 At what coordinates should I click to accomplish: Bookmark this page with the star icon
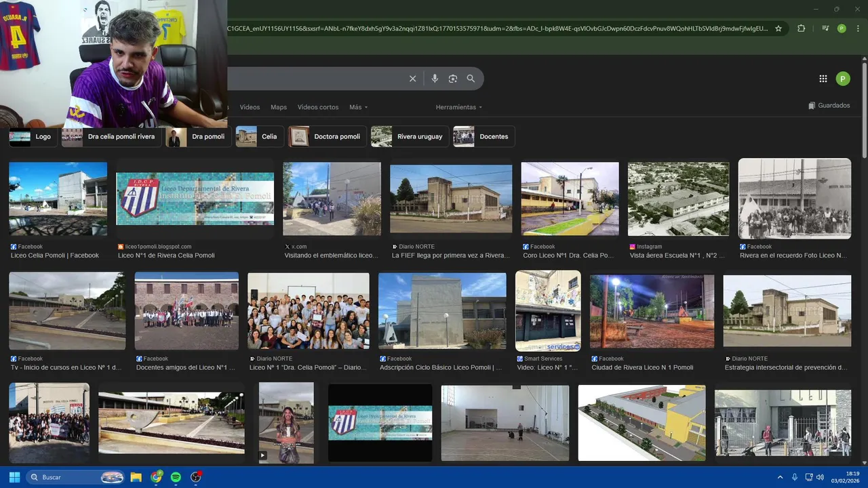click(x=778, y=28)
